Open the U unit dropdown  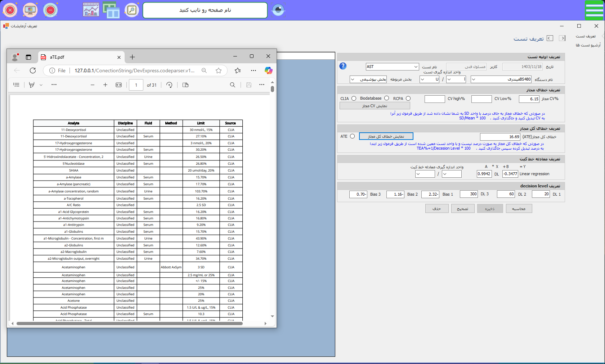coord(423,79)
